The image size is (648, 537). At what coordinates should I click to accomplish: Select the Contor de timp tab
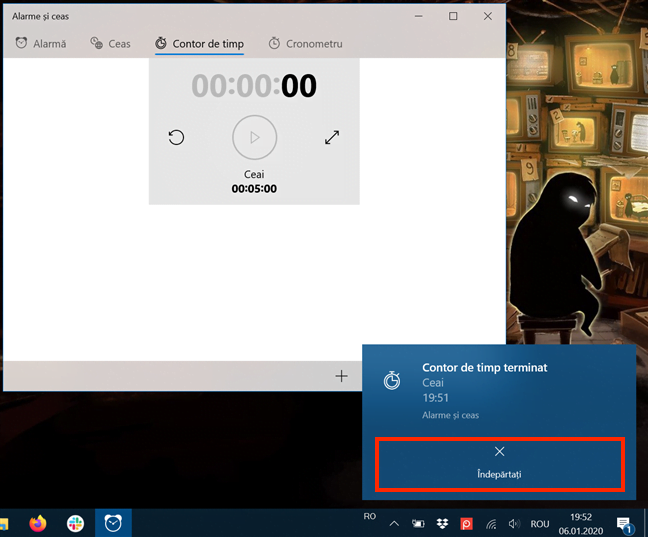click(199, 43)
